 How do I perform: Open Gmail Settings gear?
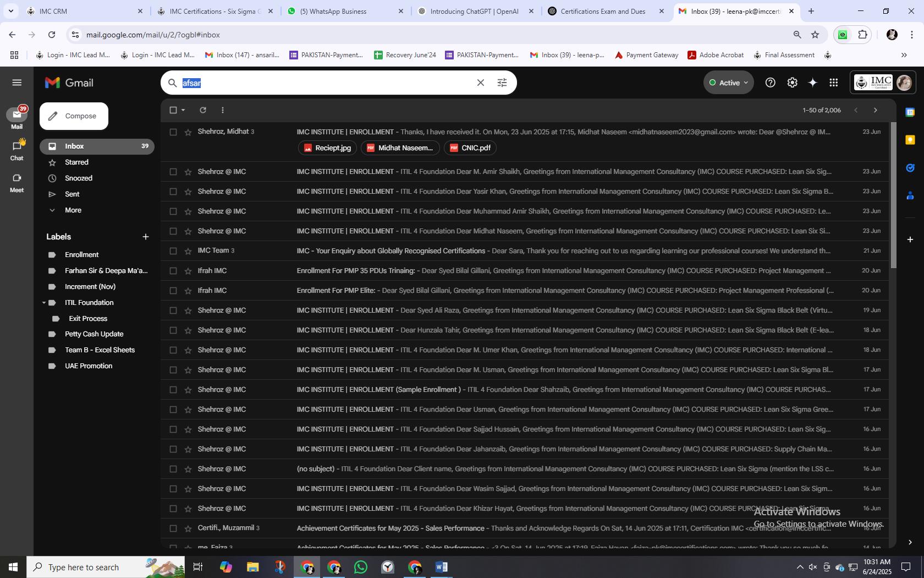[x=792, y=83]
